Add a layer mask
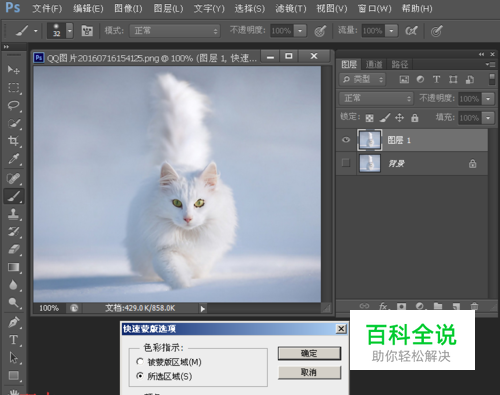Screen dimensions: 500x395 [401, 306]
